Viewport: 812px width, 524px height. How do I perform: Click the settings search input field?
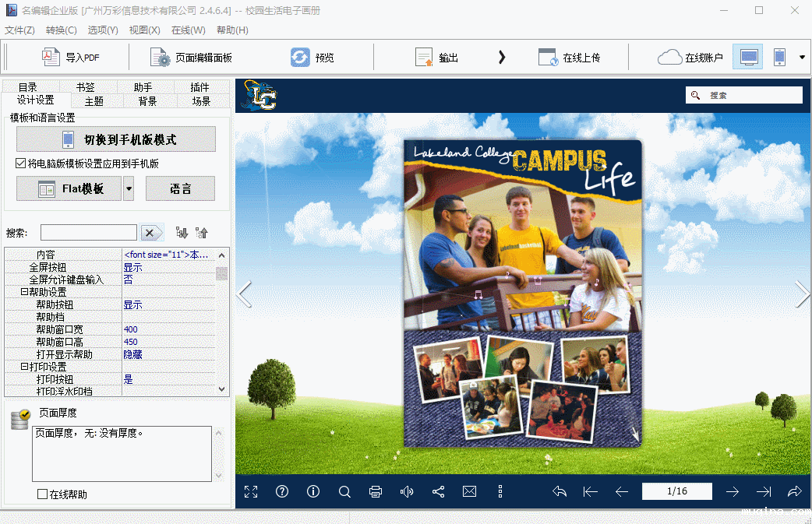point(89,233)
